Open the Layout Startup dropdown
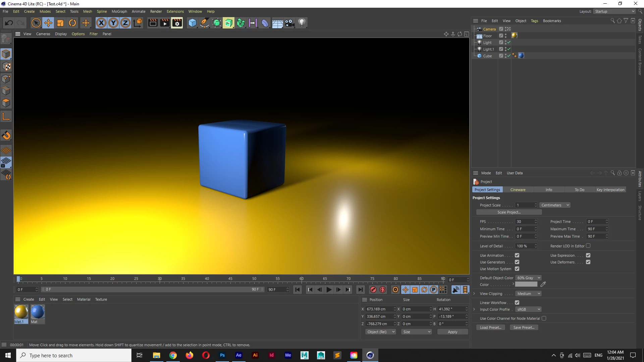Image resolution: width=644 pixels, height=362 pixels. tap(614, 11)
